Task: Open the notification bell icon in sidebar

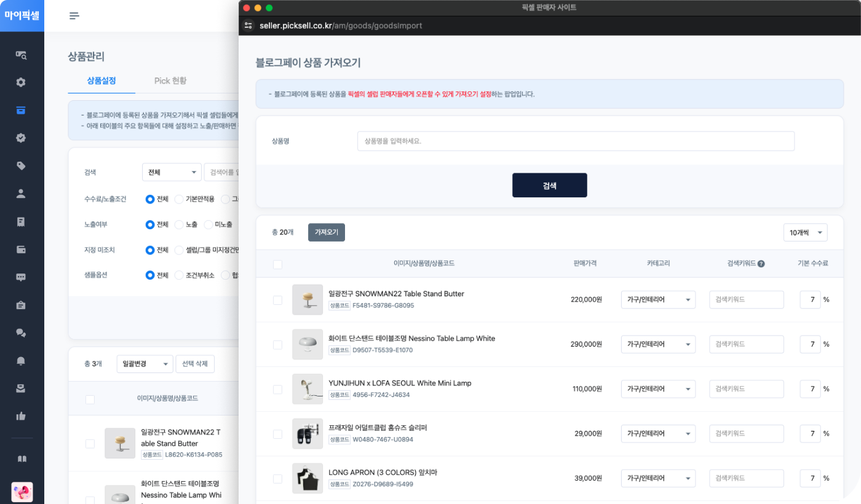Action: pos(21,361)
